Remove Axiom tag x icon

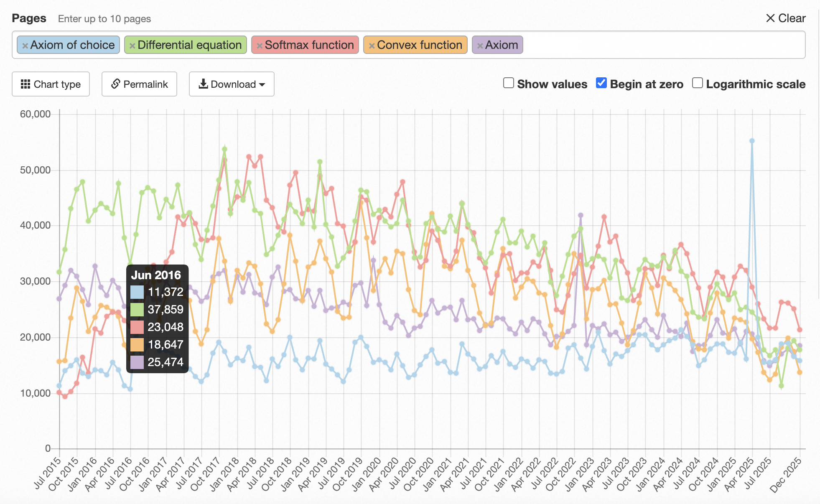480,46
